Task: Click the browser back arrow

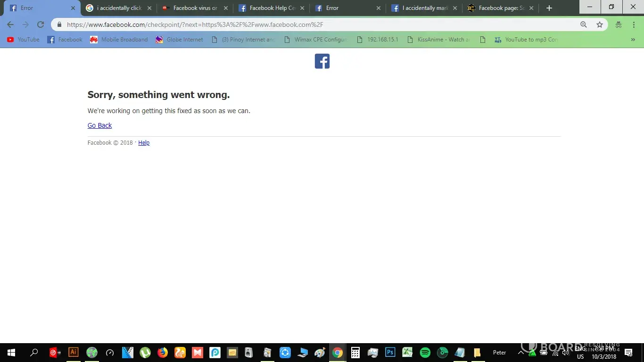Action: 10,25
